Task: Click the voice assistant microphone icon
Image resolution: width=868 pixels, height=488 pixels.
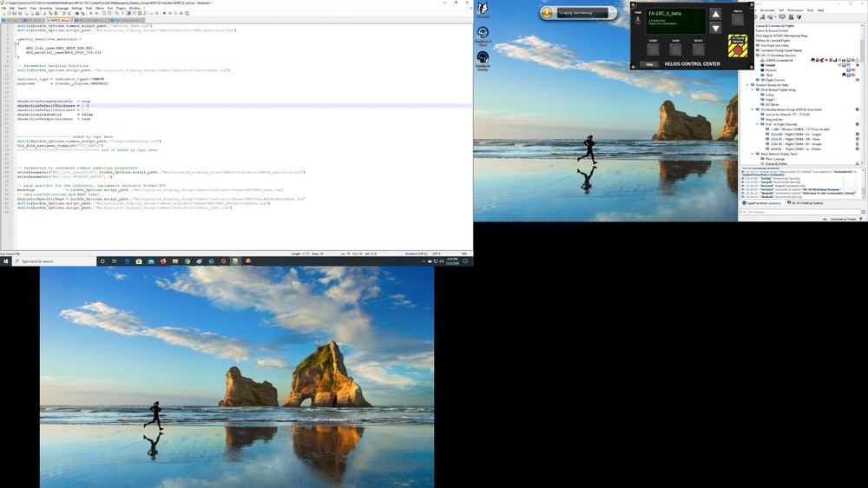Action: (547, 13)
